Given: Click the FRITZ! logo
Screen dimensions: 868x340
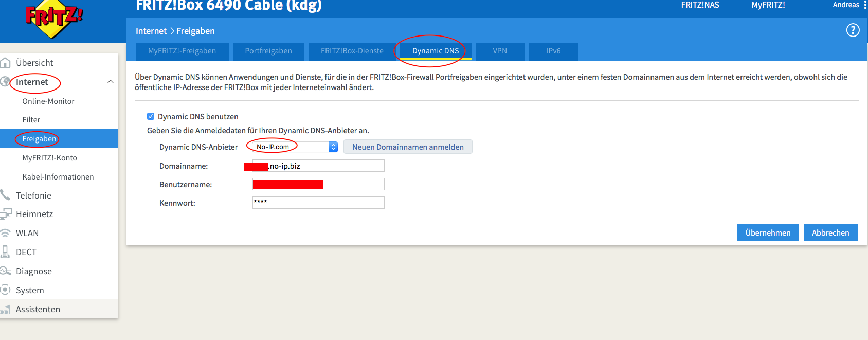Looking at the screenshot, I should click(x=53, y=19).
